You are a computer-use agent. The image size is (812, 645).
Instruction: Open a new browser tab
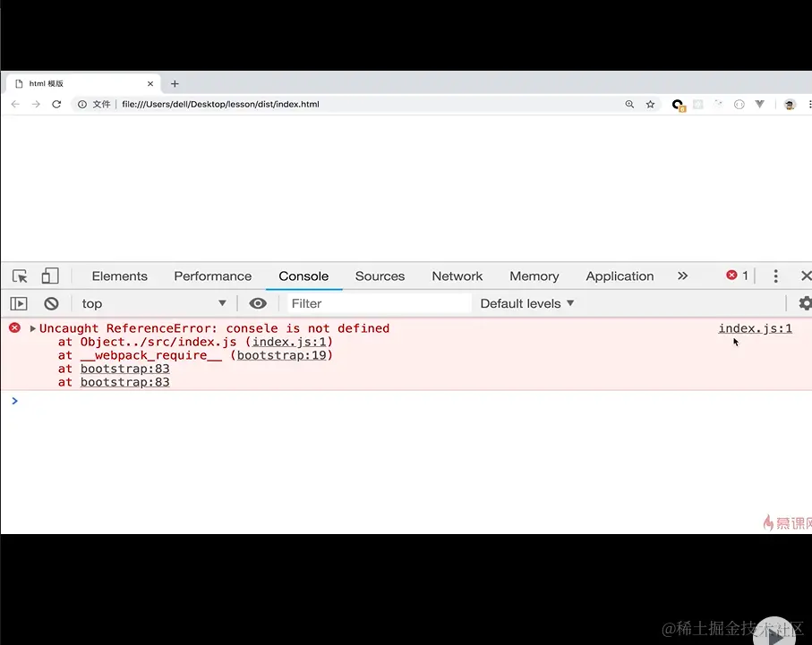click(x=175, y=84)
